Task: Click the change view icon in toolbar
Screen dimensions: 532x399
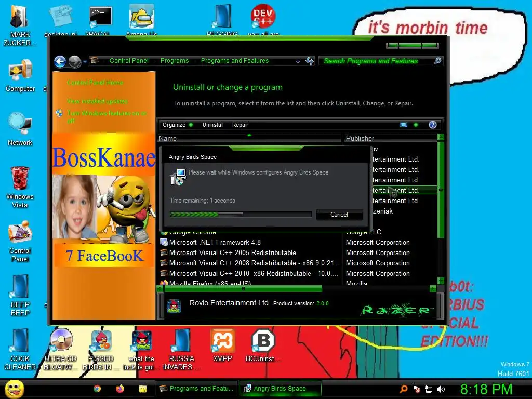Action: tap(404, 125)
